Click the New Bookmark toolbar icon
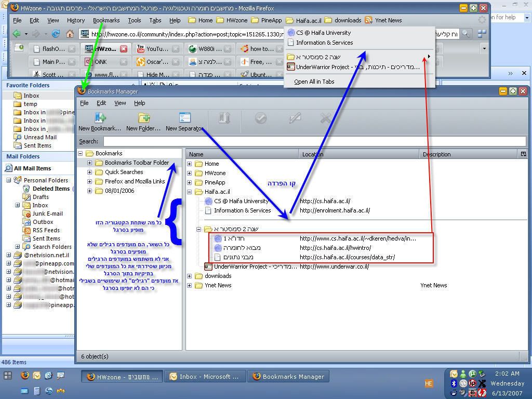532x399 pixels. point(100,118)
